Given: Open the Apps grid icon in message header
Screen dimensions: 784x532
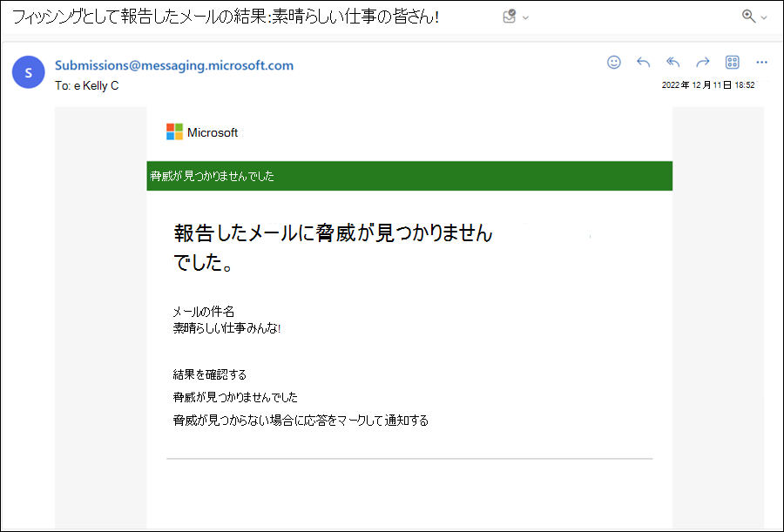Looking at the screenshot, I should pos(732,62).
